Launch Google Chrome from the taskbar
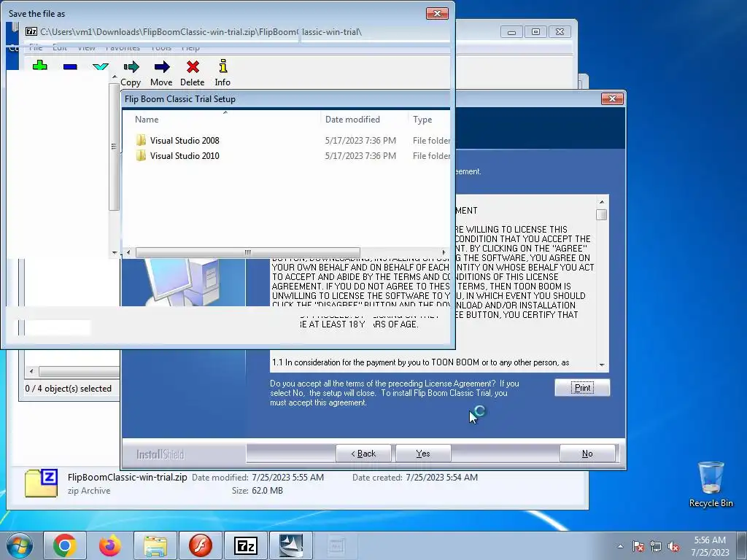The height and width of the screenshot is (560, 747). (65, 545)
